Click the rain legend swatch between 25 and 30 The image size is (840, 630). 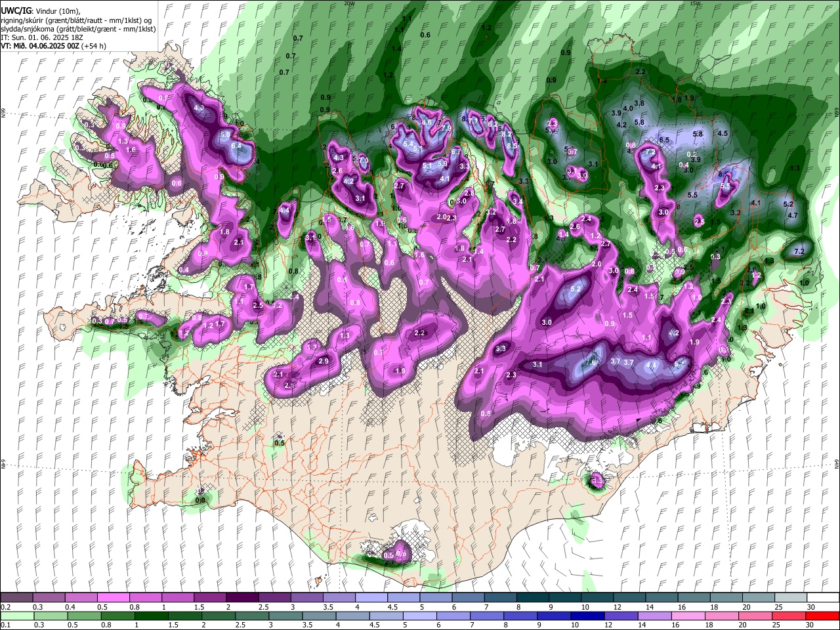click(789, 616)
